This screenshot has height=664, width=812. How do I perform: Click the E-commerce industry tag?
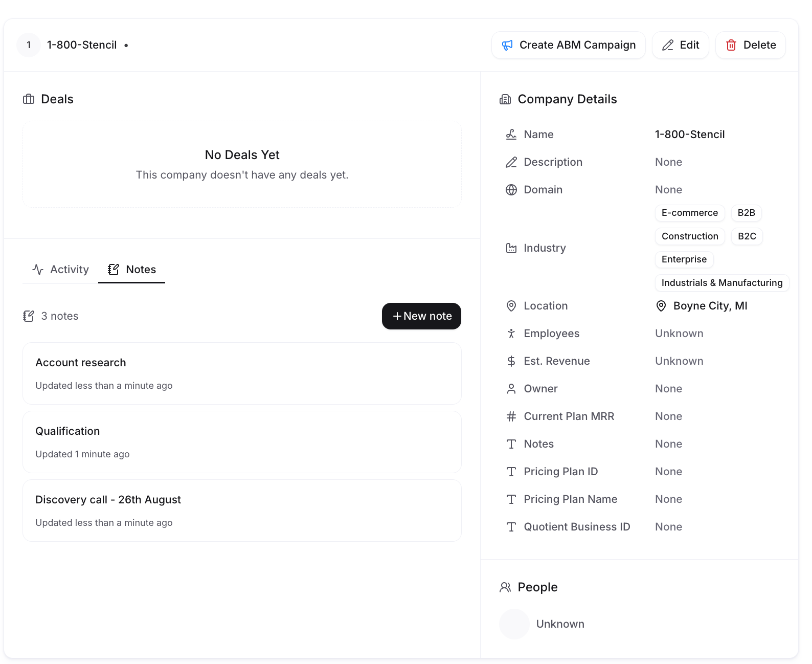click(x=690, y=213)
